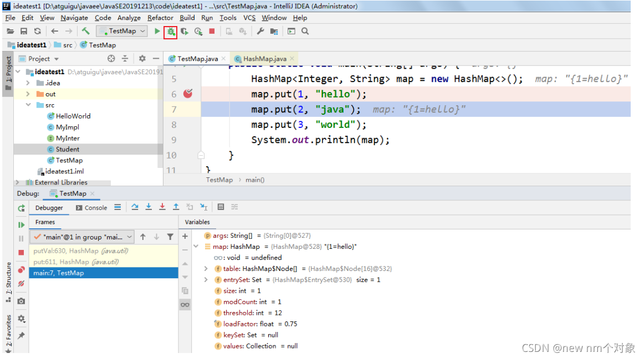Screen dimensions: 644x358
Task: Close the TestMap.java editor tab
Action: [223, 58]
